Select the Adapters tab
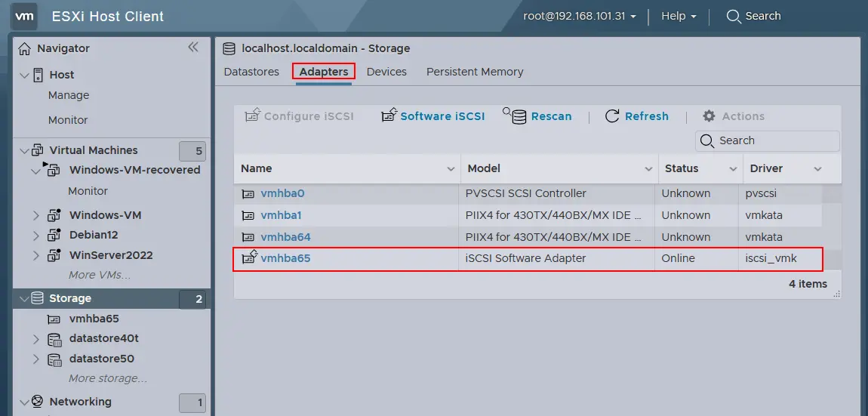 point(324,72)
